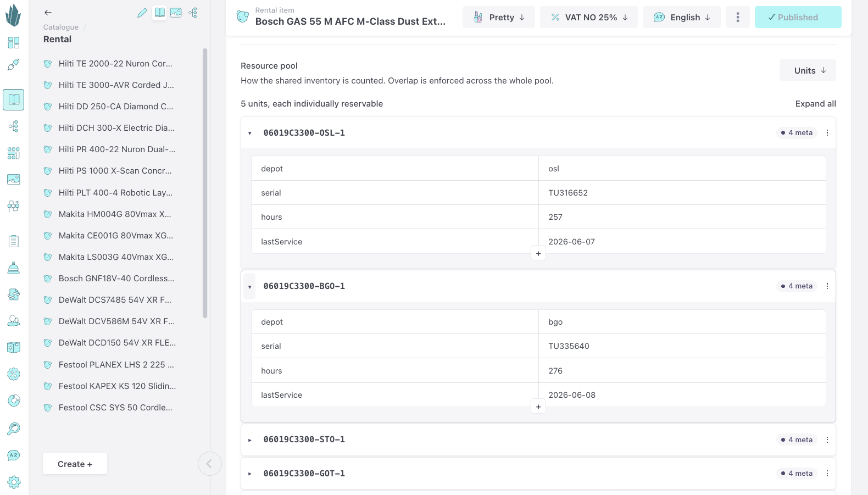This screenshot has height=495, width=868.
Task: Click the three-dot menu next to English
Action: [738, 18]
